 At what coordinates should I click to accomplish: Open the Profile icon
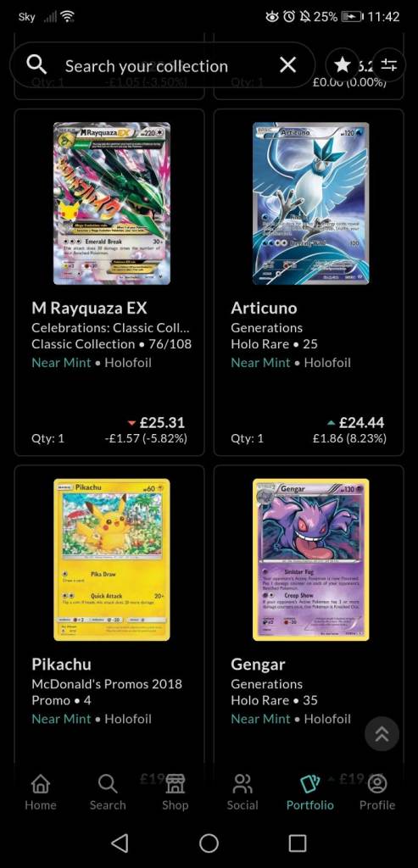(377, 784)
